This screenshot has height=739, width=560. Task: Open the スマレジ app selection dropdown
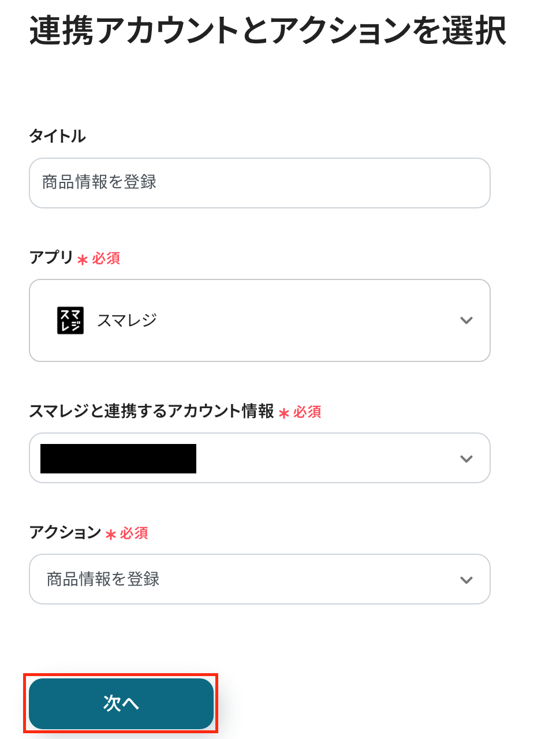tap(260, 320)
